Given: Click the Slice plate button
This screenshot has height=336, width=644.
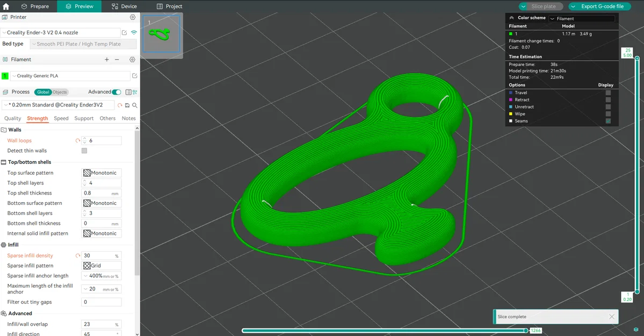Looking at the screenshot, I should 544,6.
